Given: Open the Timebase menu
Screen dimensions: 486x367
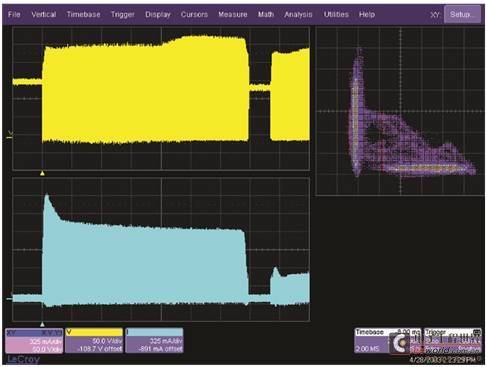Looking at the screenshot, I should (83, 14).
